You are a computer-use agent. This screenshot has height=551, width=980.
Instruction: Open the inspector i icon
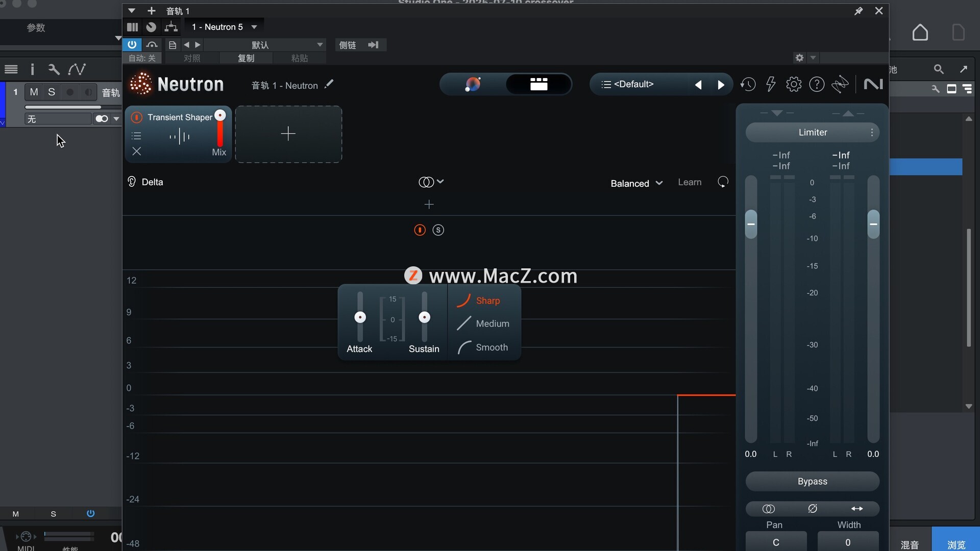[x=32, y=69]
